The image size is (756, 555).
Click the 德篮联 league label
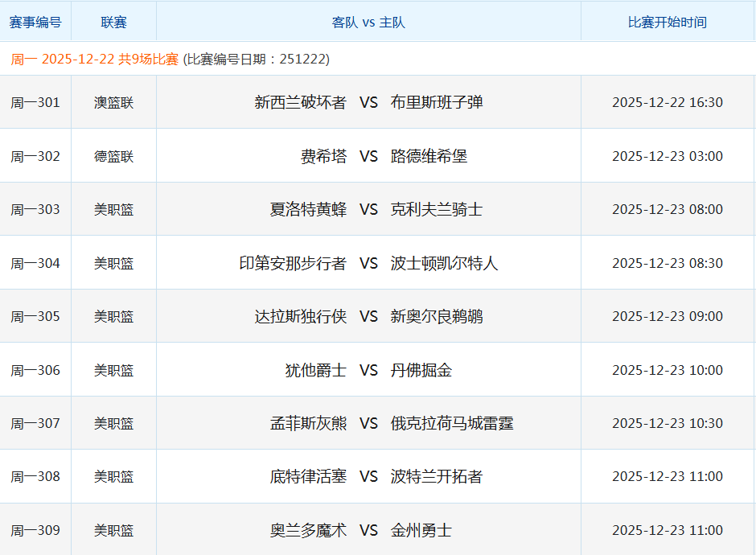point(113,155)
